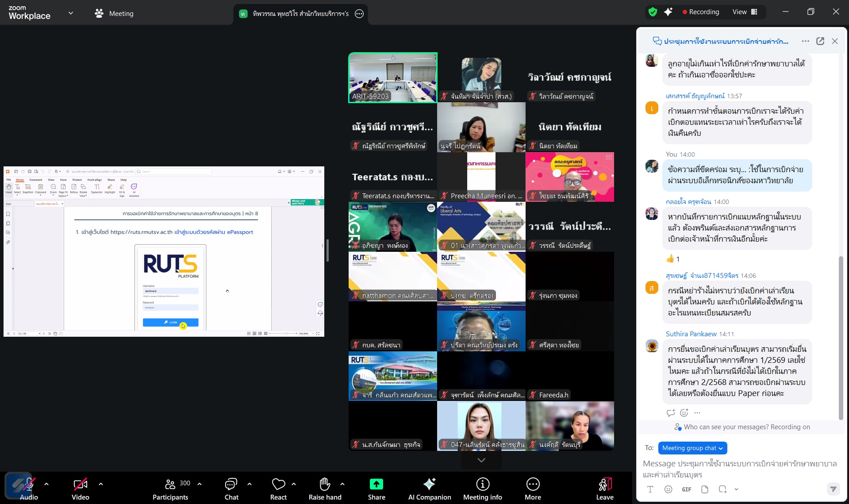Unmute the microphone with Audio button
The width and height of the screenshot is (849, 504).
(28, 488)
